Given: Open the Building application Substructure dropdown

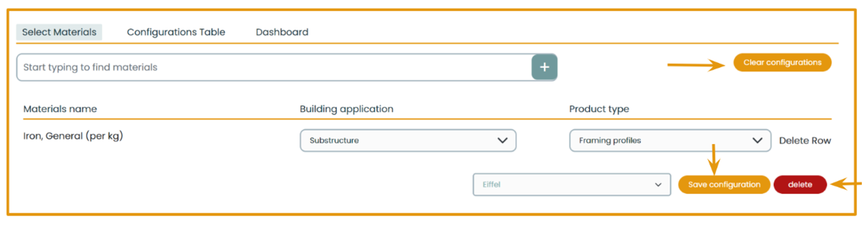Looking at the screenshot, I should pyautogui.click(x=408, y=140).
